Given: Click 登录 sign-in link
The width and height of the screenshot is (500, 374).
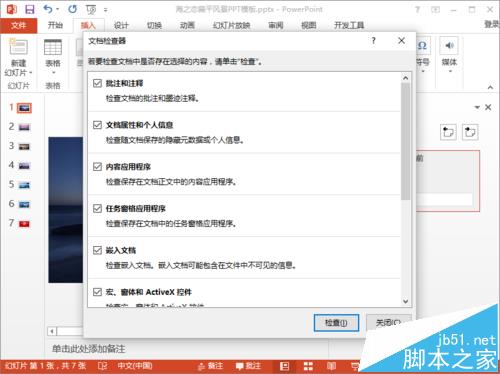Looking at the screenshot, I should tap(492, 24).
